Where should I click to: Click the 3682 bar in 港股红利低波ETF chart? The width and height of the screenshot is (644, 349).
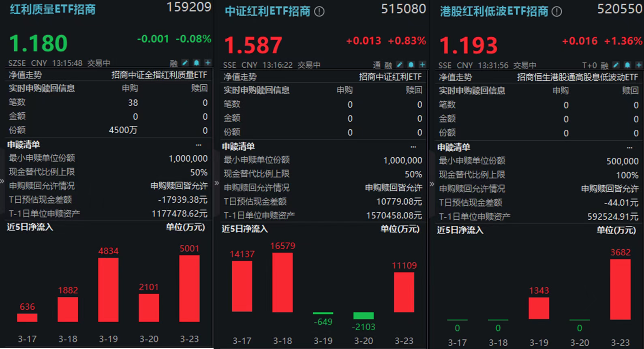(x=620, y=289)
